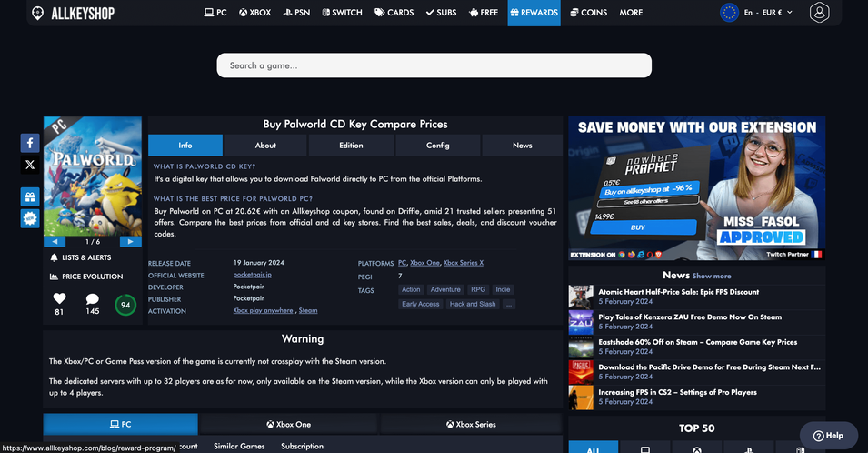Click the Allkeyshop logo
Viewport: 868px width, 453px height.
pos(72,14)
